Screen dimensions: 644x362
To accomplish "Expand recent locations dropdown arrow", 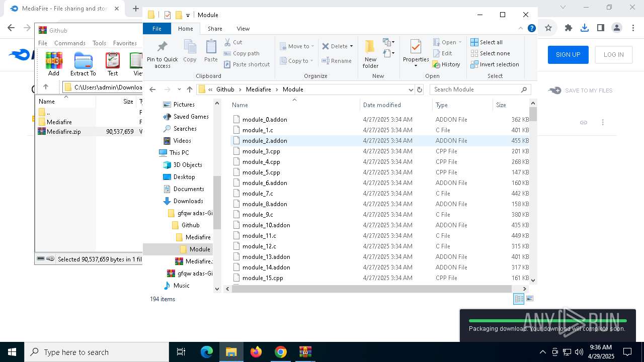I will point(178,89).
